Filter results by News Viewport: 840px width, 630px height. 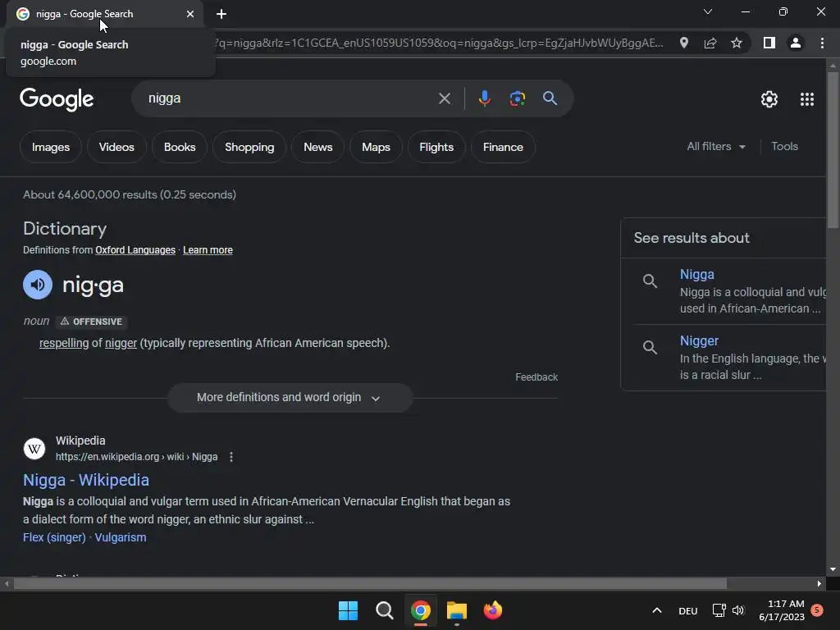317,147
